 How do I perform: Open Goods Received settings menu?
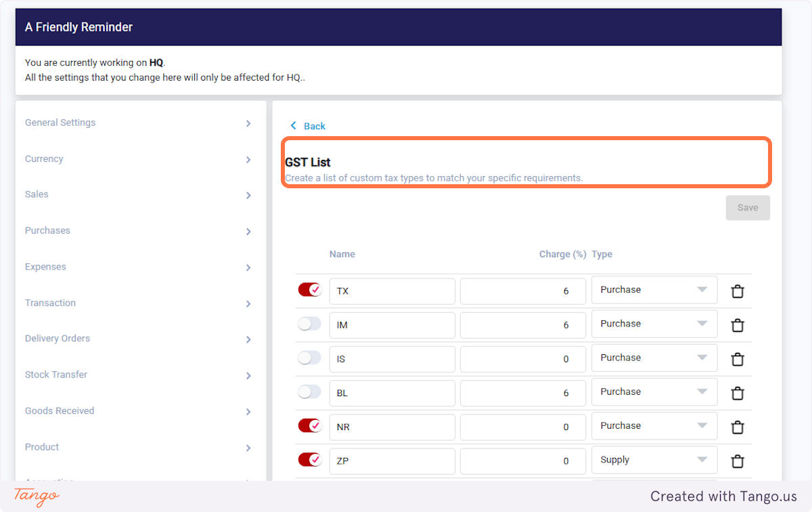point(139,411)
